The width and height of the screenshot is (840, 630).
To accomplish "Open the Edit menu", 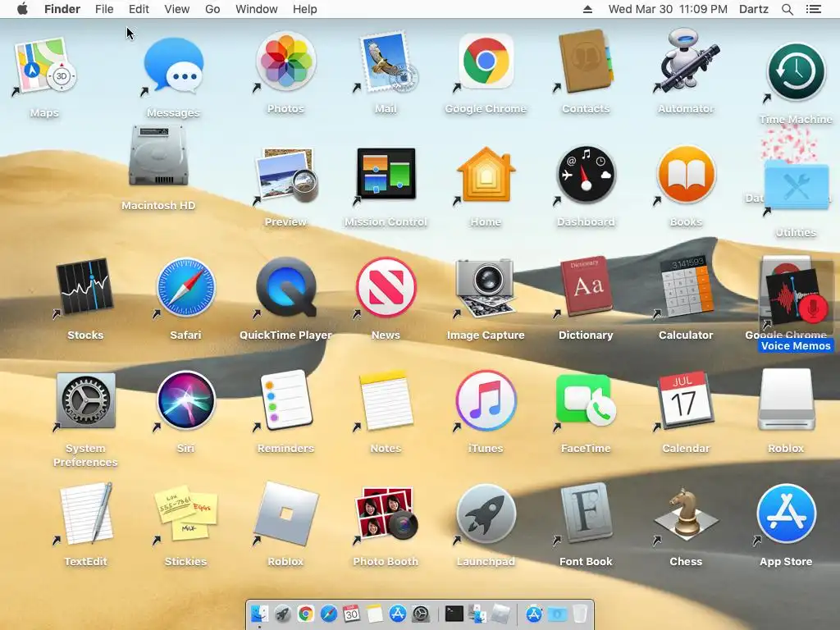I will pyautogui.click(x=139, y=9).
